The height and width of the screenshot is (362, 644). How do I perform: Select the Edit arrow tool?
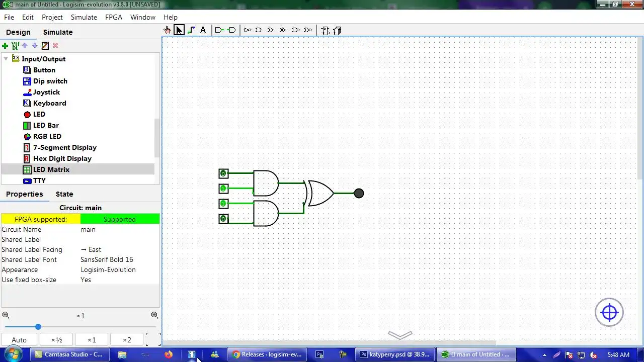point(179,30)
